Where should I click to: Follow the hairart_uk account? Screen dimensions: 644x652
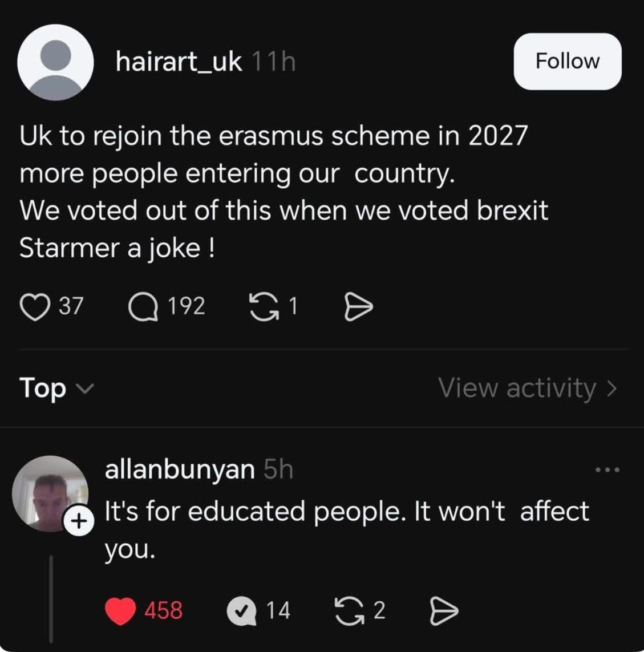[x=567, y=61]
